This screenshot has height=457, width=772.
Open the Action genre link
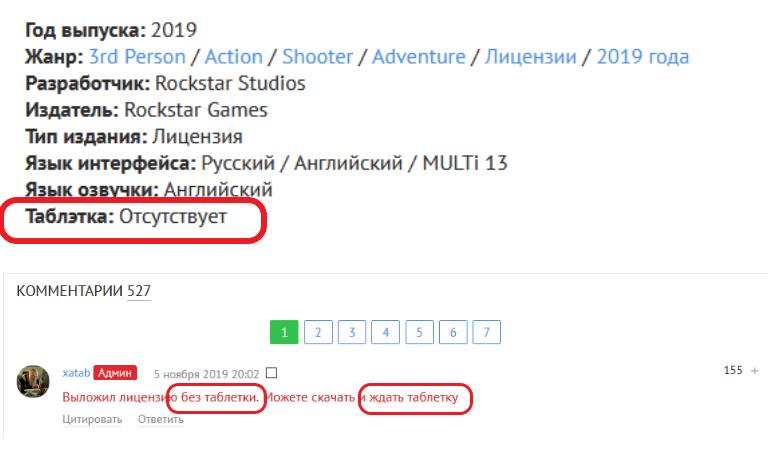[233, 57]
